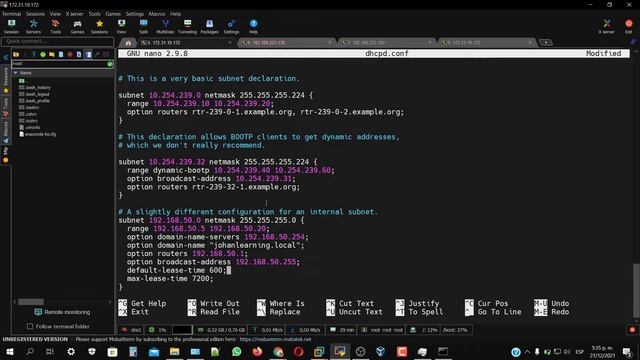The width and height of the screenshot is (640, 360).
Task: Open the Settings toolbar icon
Action: (231, 27)
